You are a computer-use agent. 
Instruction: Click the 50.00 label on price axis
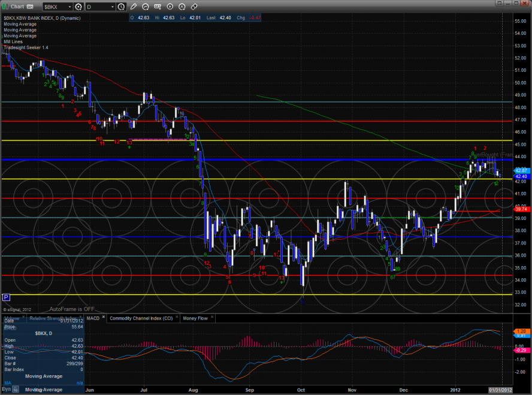coord(520,83)
